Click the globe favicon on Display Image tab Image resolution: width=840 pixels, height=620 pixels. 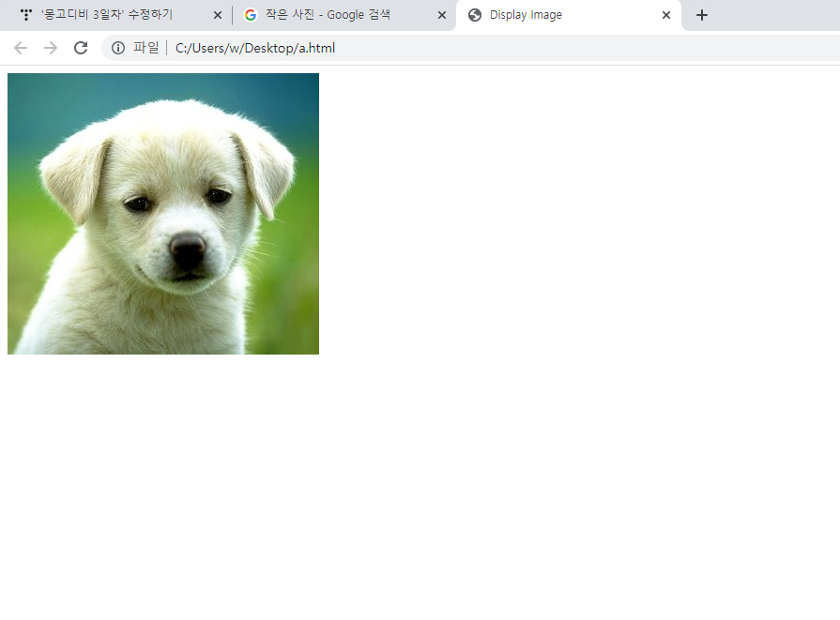[475, 15]
